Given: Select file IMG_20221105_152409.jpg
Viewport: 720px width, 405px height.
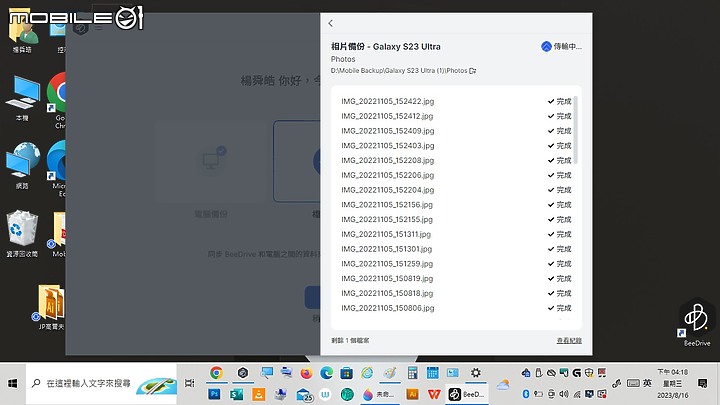Looking at the screenshot, I should click(x=388, y=131).
